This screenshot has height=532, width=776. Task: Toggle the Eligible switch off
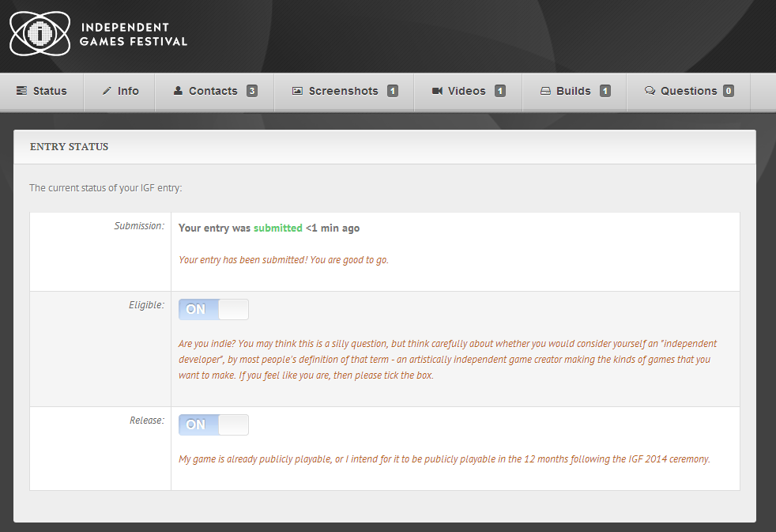point(214,309)
